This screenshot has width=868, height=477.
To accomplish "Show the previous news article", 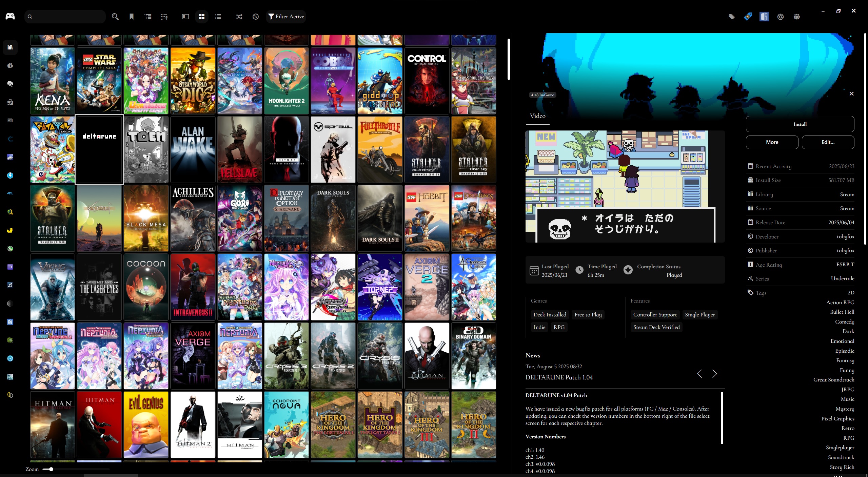I will coord(699,374).
